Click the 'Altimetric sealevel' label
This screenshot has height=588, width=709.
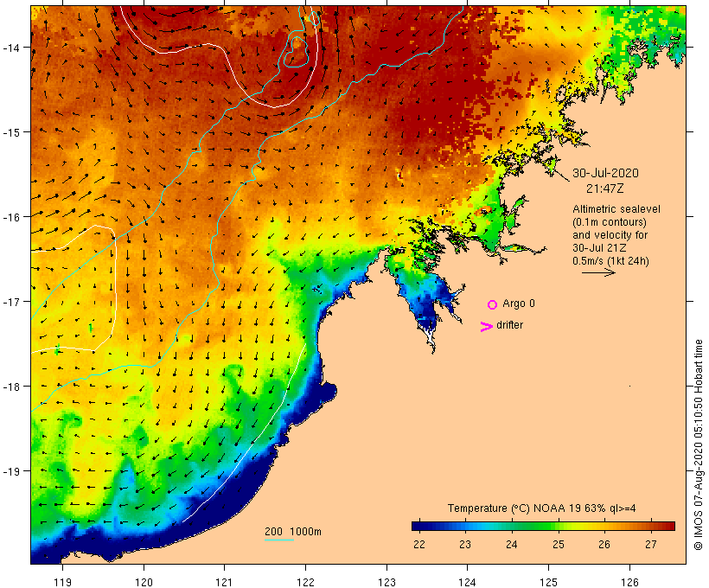click(616, 209)
